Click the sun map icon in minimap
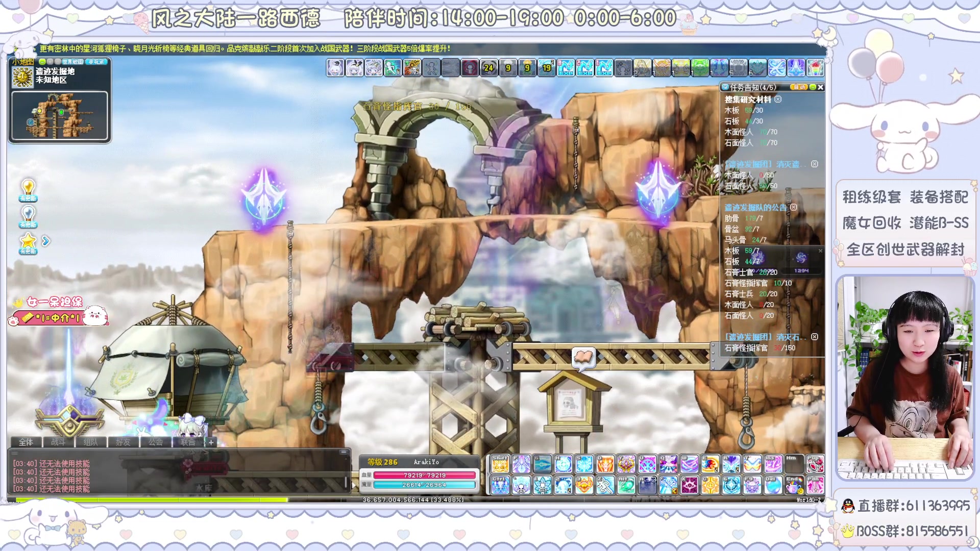This screenshot has height=551, width=980. tap(22, 77)
